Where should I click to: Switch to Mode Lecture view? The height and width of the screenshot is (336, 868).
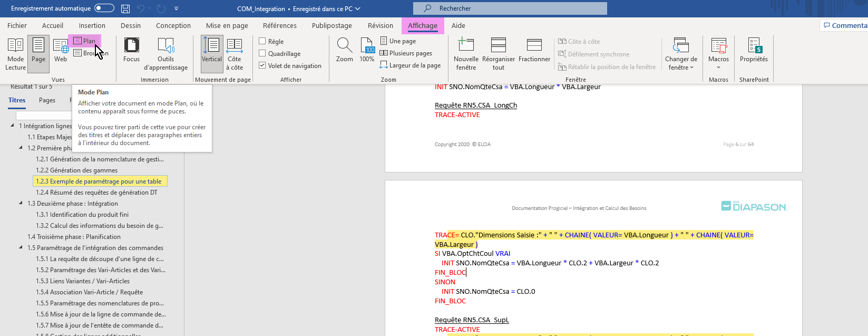(x=15, y=54)
